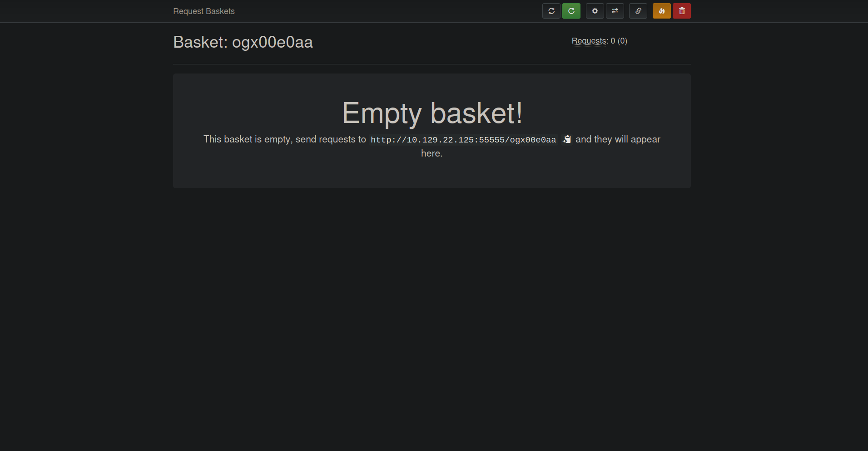
Task: Destroy basket with red trash button
Action: point(681,11)
